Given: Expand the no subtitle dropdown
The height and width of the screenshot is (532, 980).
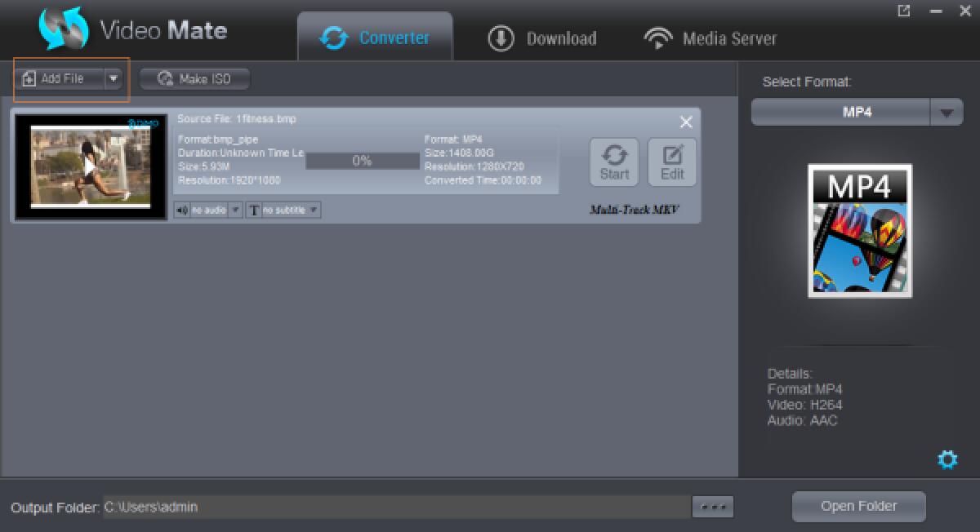Looking at the screenshot, I should click(x=314, y=210).
